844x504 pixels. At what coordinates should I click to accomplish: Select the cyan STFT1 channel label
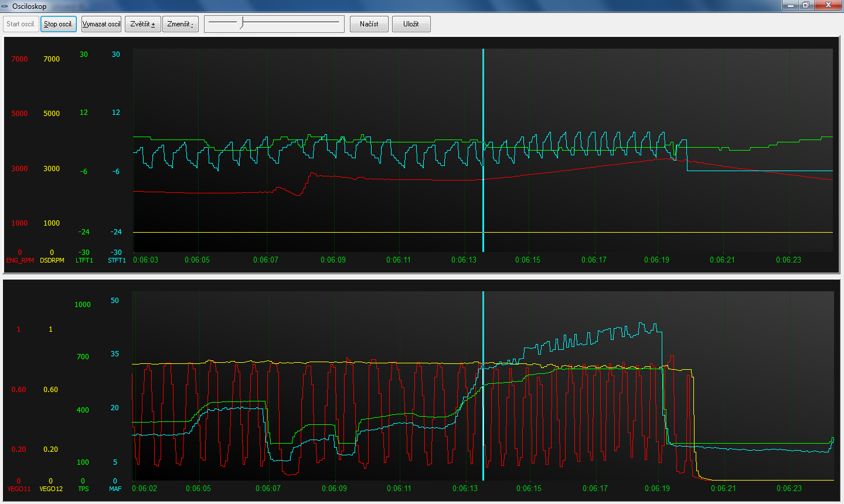pos(117,260)
